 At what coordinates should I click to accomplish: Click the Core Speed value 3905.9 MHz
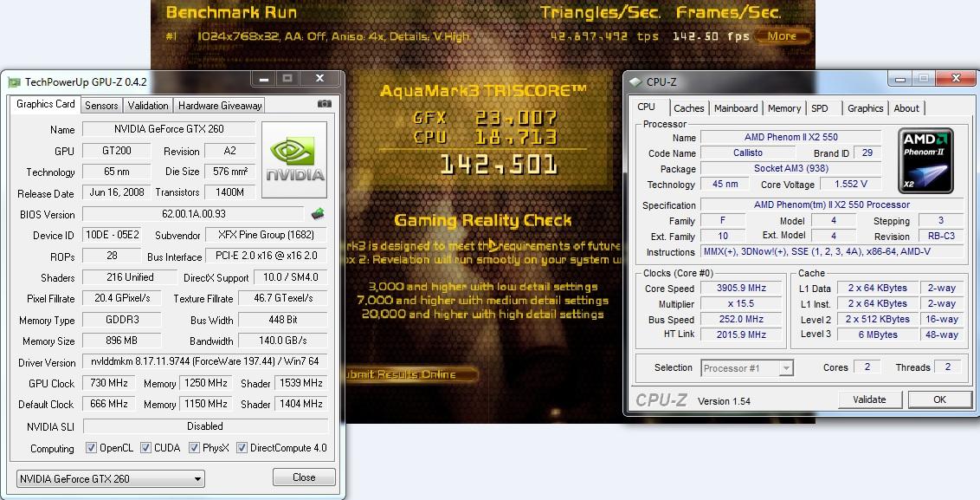(x=741, y=288)
